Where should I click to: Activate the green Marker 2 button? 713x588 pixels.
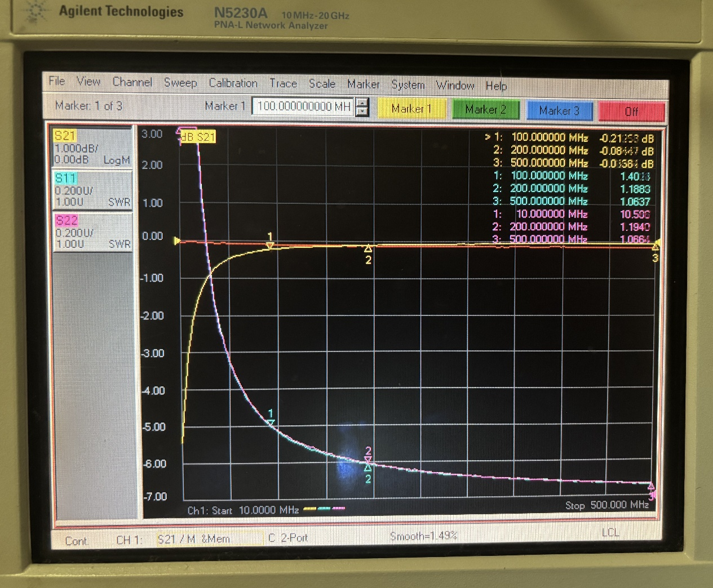[485, 110]
